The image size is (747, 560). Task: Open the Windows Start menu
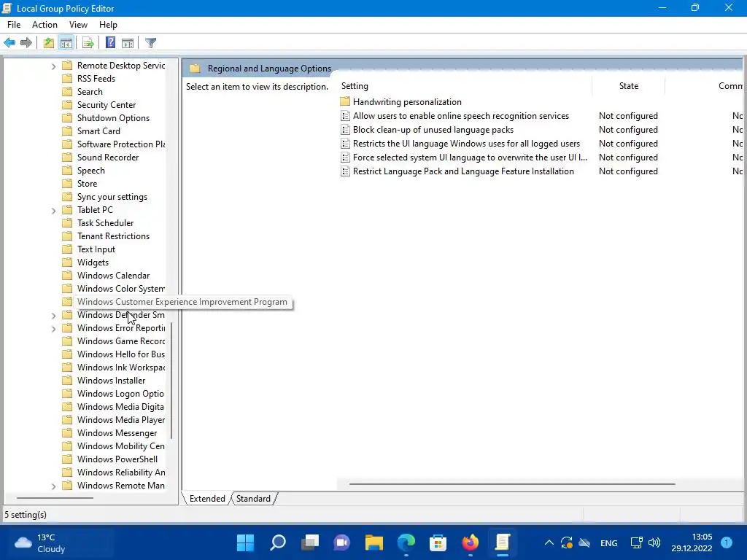245,542
